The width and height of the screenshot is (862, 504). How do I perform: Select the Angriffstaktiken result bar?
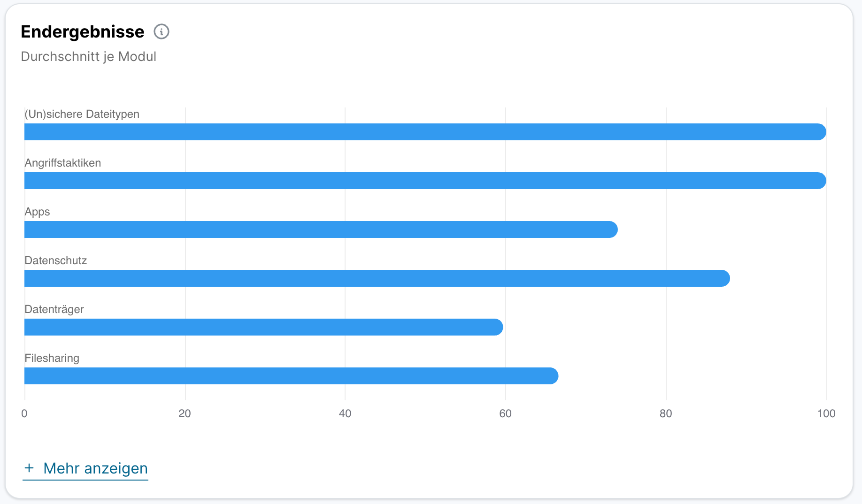425,181
